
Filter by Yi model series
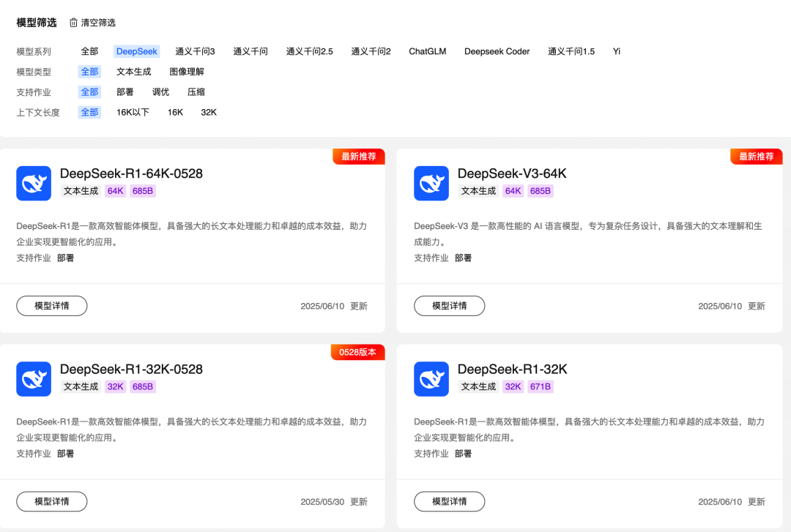617,51
